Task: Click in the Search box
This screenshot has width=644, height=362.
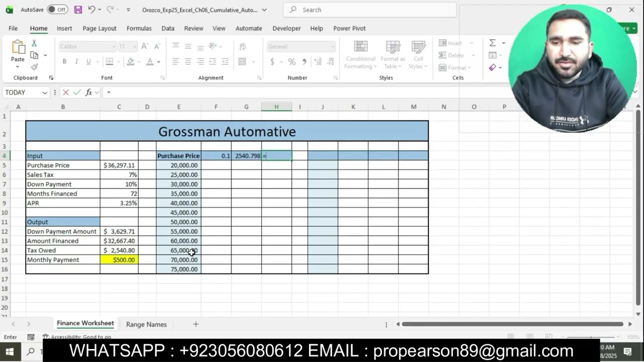Action: (x=370, y=10)
